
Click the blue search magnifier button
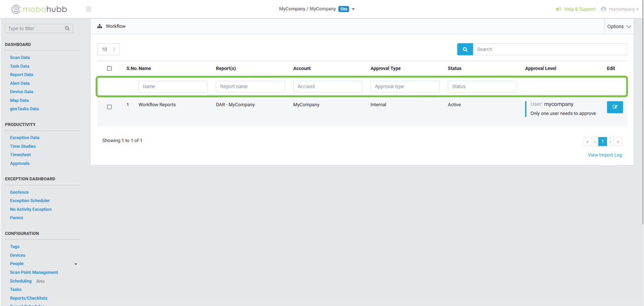[465, 49]
